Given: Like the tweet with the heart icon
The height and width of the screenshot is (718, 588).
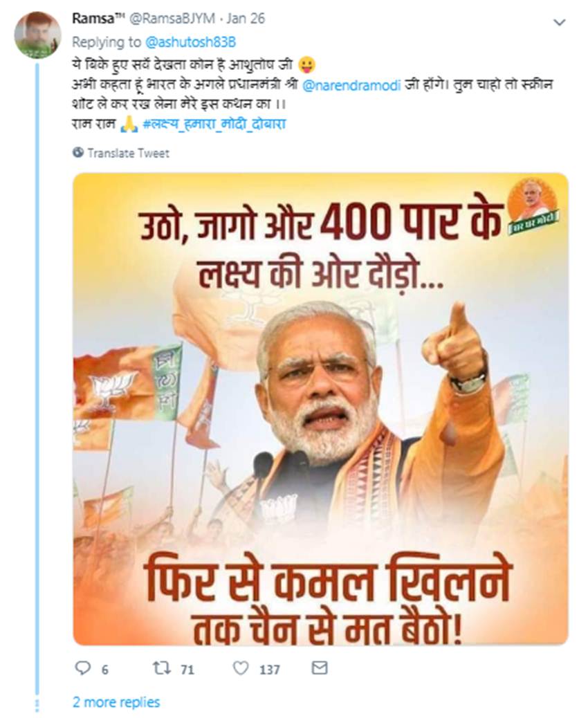Looking at the screenshot, I should click(x=240, y=668).
